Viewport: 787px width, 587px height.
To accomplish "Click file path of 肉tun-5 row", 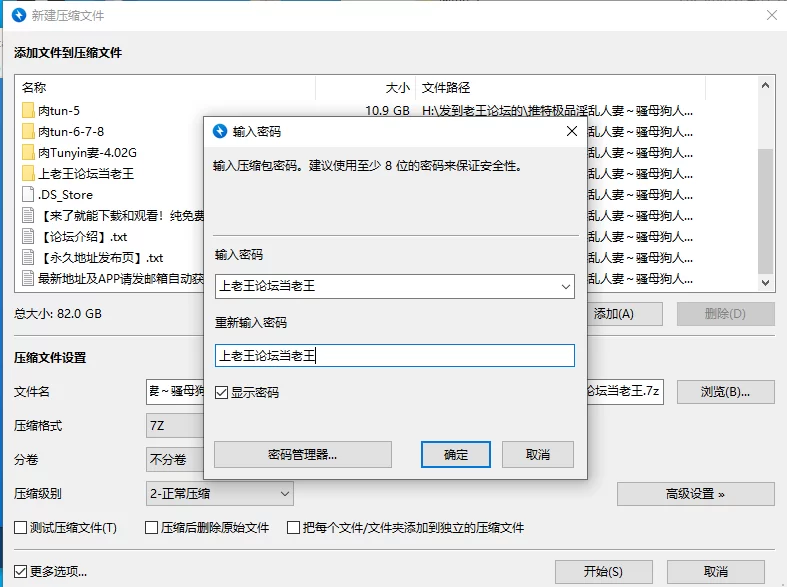I will 557,110.
